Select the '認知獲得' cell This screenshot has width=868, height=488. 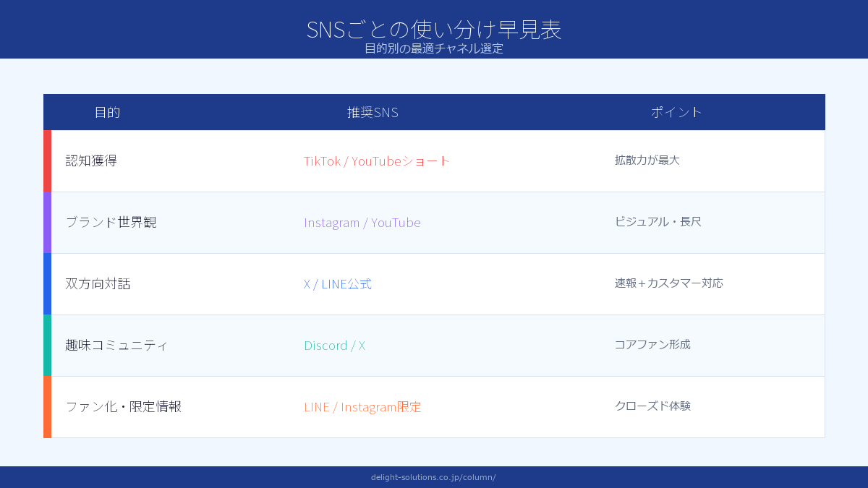(x=91, y=160)
